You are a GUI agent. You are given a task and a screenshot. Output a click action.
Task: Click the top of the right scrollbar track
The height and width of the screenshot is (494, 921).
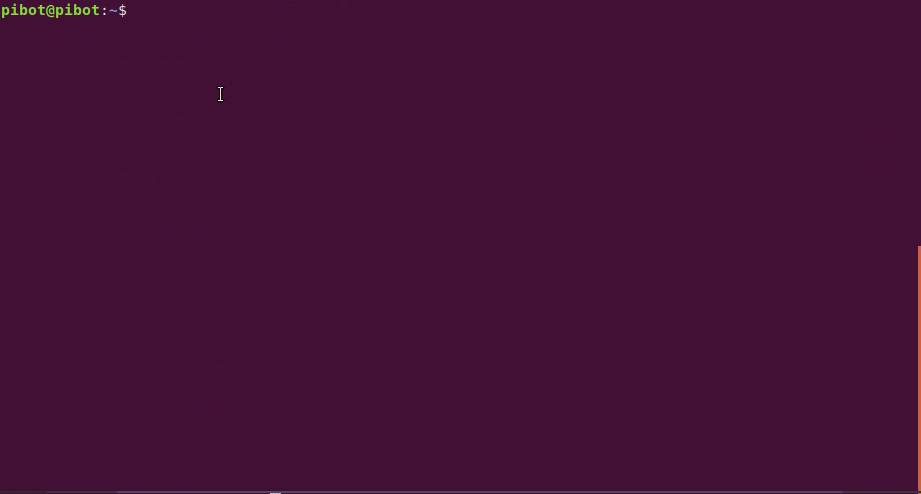click(x=919, y=5)
